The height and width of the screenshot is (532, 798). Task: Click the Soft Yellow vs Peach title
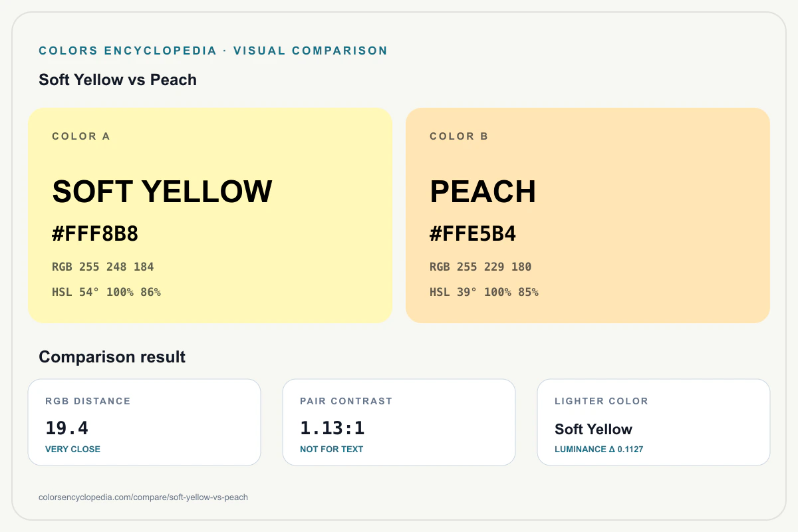pos(118,80)
